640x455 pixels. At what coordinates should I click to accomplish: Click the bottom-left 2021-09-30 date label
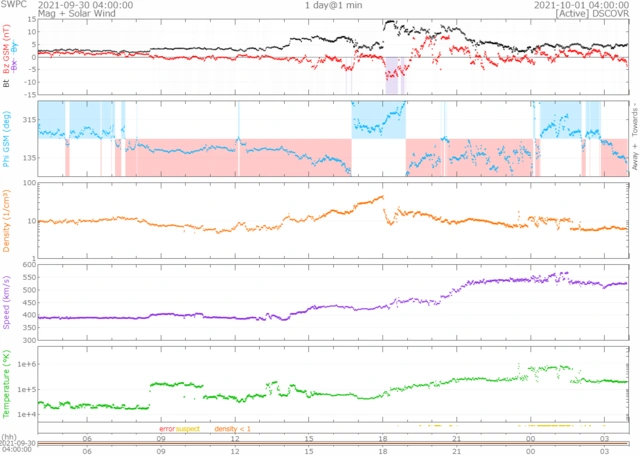coord(18,443)
